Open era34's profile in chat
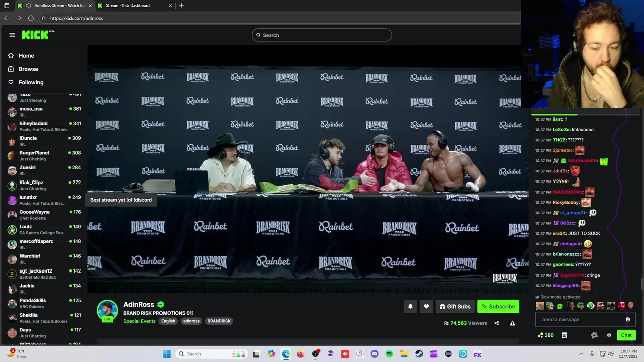This screenshot has height=362, width=644. coord(559,233)
